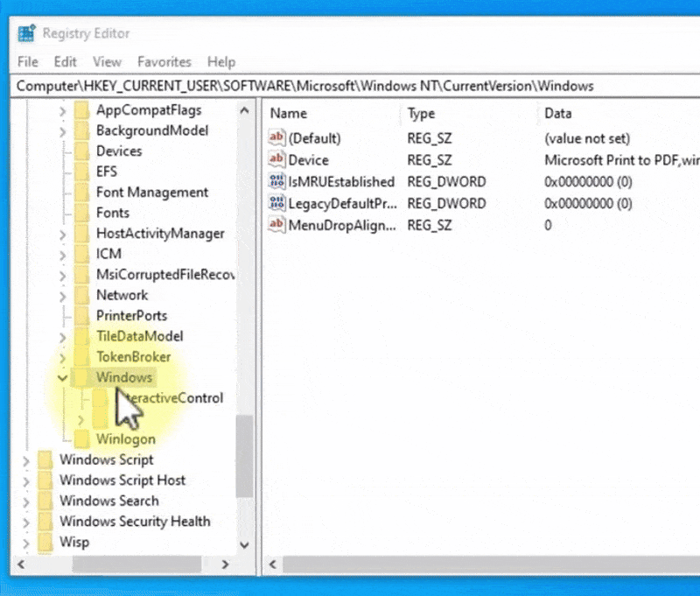The image size is (700, 596).
Task: Click the Registry Editor icon in the title bar
Action: pos(25,32)
